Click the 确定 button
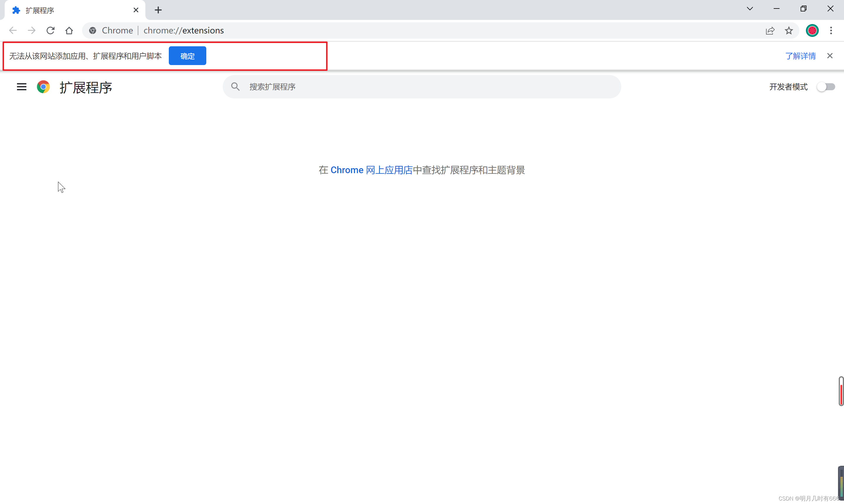Viewport: 844px width, 504px height. pos(188,56)
